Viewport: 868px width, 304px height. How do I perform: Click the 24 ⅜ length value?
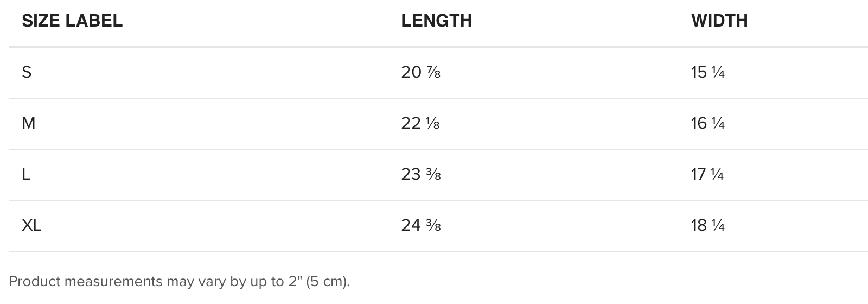coord(421,225)
